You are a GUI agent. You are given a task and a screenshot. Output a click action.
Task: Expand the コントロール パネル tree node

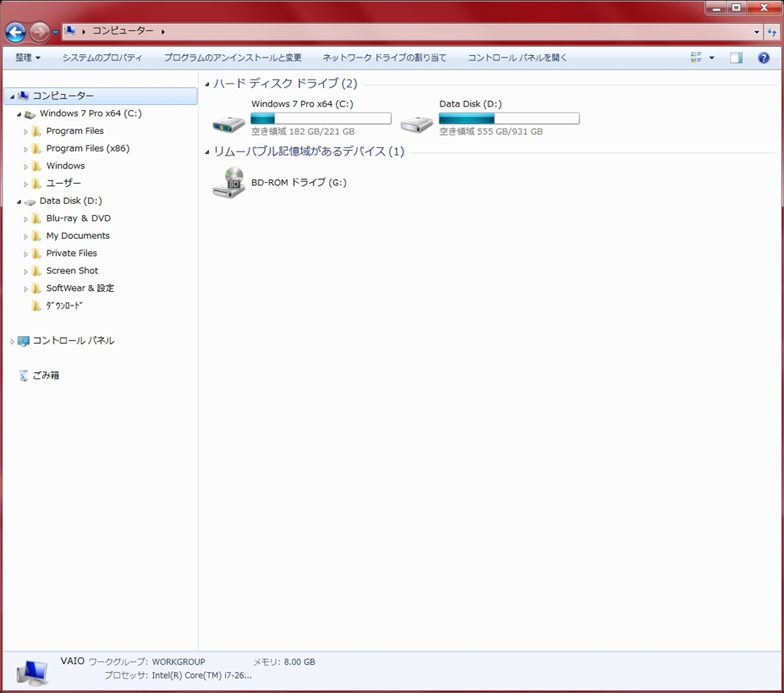pyautogui.click(x=12, y=342)
